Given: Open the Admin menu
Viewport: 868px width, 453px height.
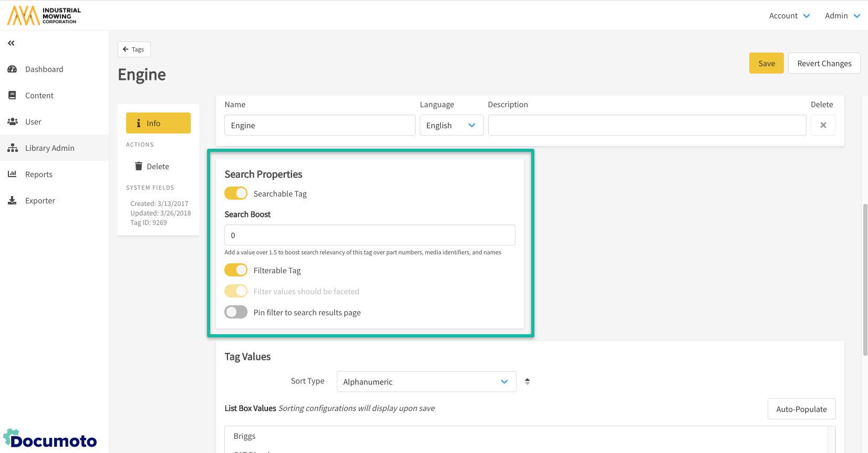Looking at the screenshot, I should pyautogui.click(x=842, y=16).
